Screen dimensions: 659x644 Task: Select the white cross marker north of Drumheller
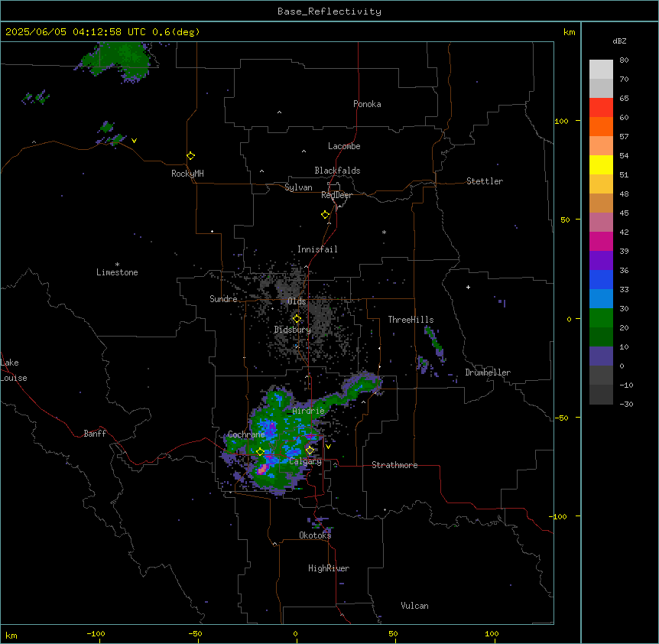pyautogui.click(x=468, y=287)
